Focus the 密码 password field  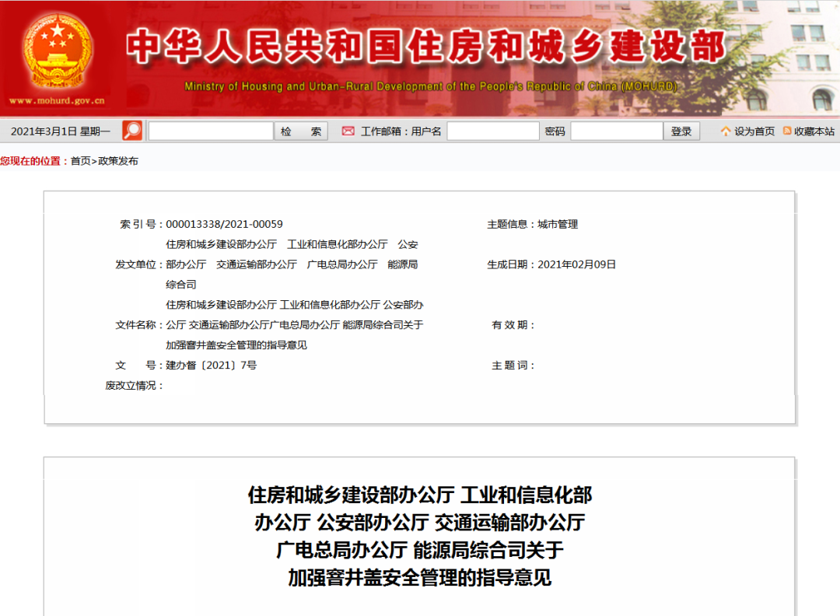tap(617, 131)
